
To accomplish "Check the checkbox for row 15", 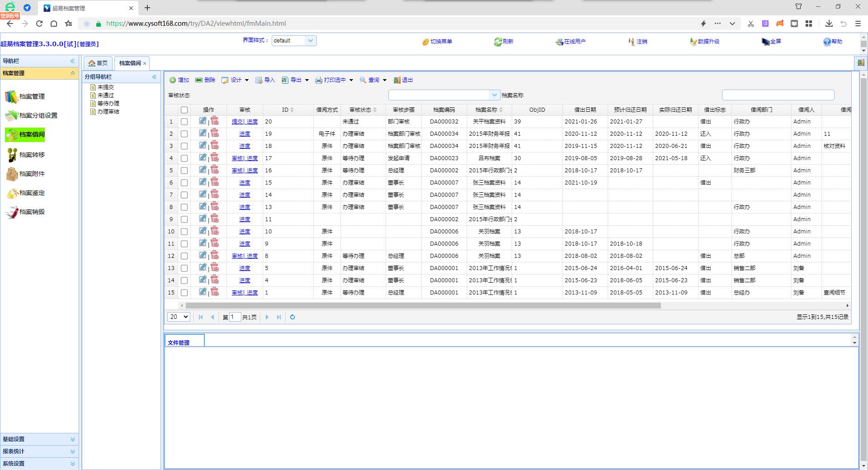I will [x=184, y=293].
